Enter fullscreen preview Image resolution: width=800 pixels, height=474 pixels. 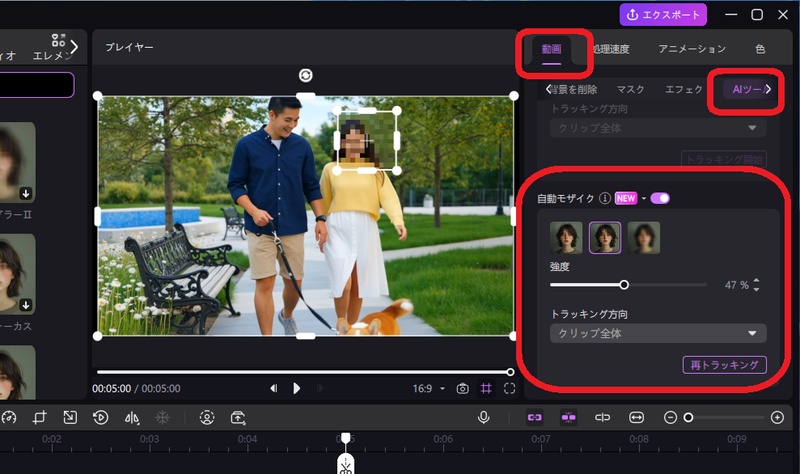point(509,388)
